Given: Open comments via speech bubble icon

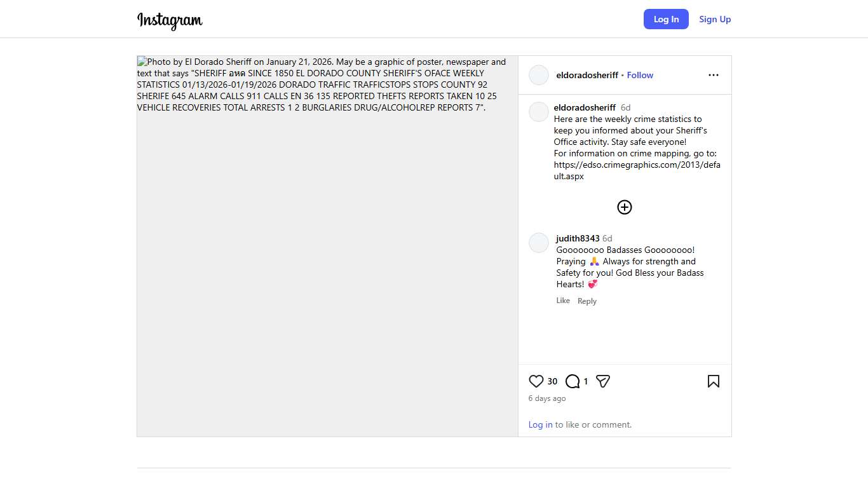Looking at the screenshot, I should pyautogui.click(x=573, y=381).
